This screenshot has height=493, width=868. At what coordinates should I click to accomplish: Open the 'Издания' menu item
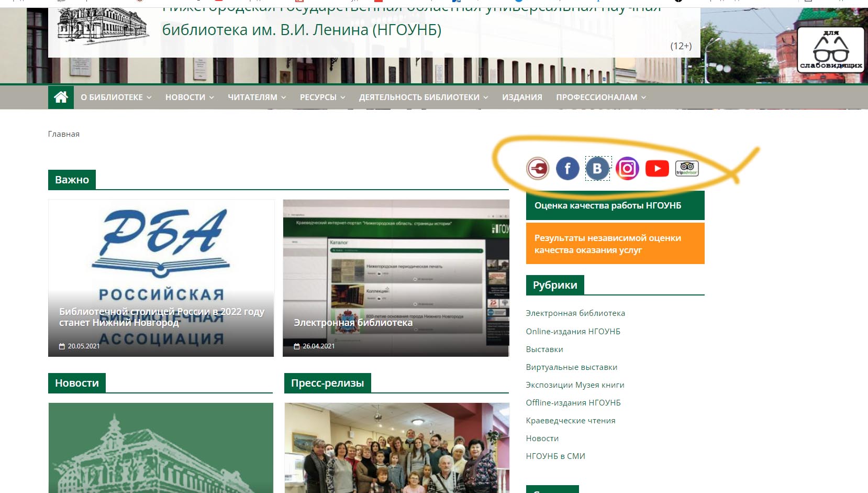(x=522, y=97)
